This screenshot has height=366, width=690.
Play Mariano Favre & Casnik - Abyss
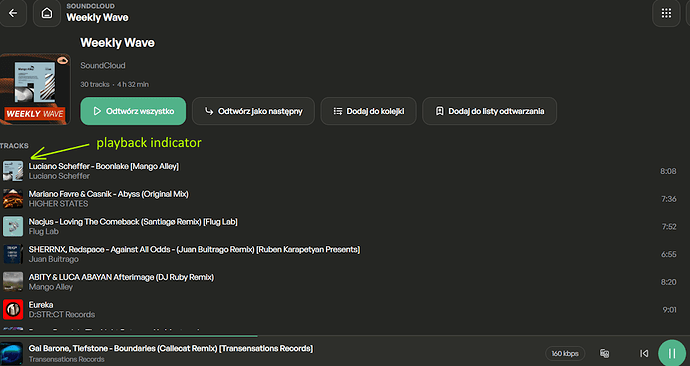(x=338, y=198)
